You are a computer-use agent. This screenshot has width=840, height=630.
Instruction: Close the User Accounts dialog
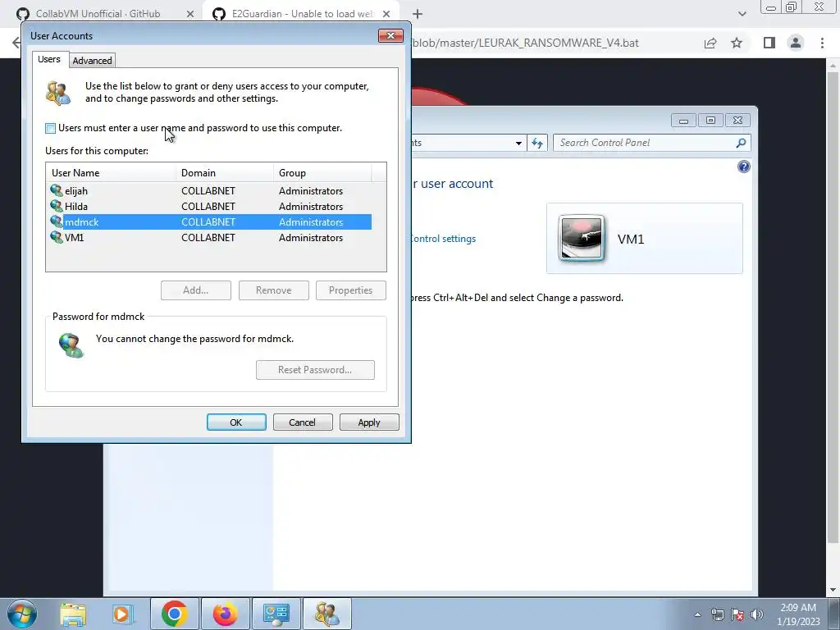pos(390,36)
